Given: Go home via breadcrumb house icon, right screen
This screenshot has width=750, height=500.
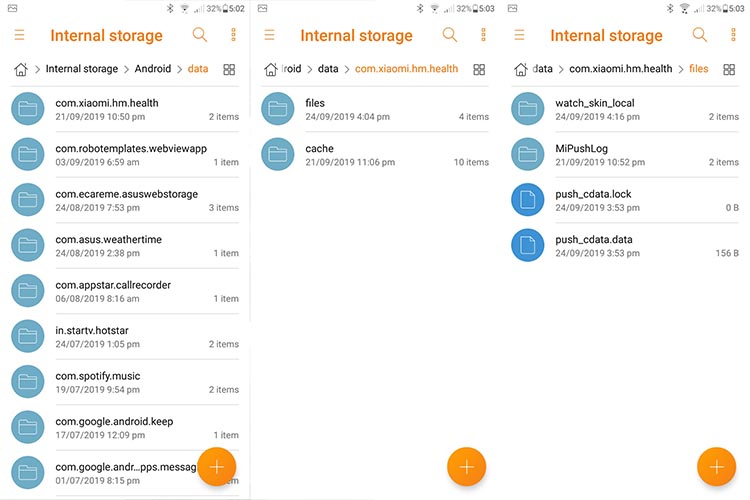Looking at the screenshot, I should pyautogui.click(x=521, y=69).
